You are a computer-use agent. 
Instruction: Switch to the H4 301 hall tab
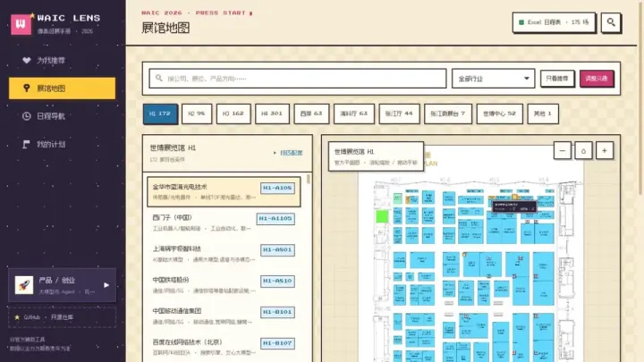coord(272,114)
